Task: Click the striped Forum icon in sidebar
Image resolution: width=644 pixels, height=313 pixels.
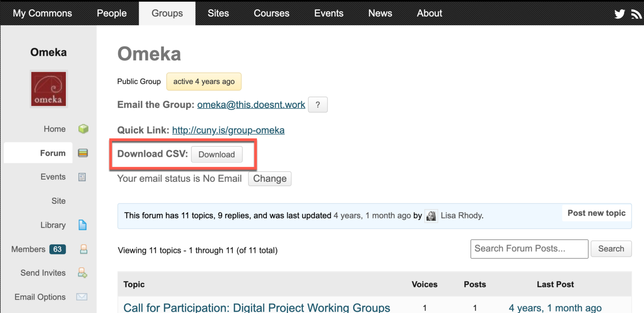Action: (x=83, y=153)
